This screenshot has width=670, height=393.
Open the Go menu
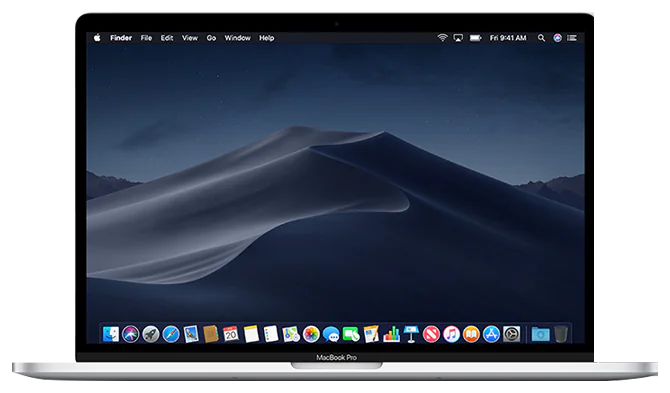coord(211,38)
